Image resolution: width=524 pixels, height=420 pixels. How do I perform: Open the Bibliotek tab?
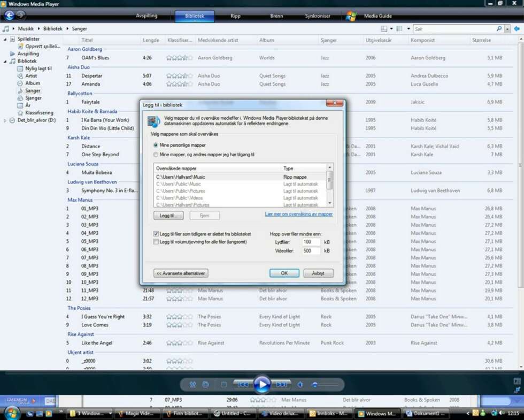tap(195, 16)
